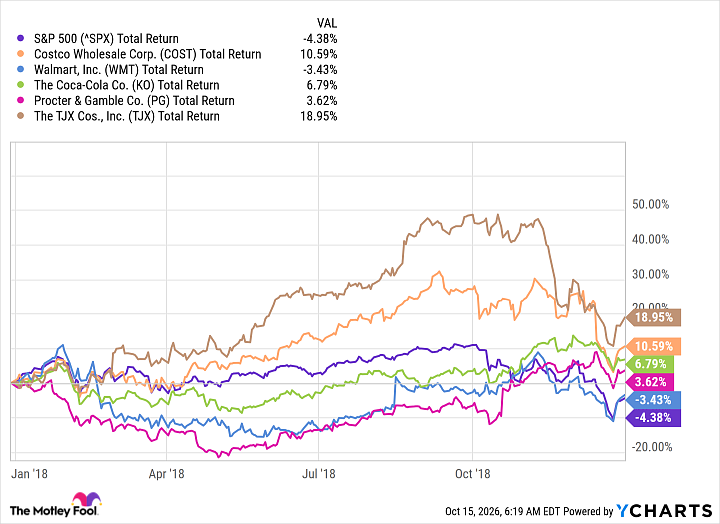Image resolution: width=720 pixels, height=524 pixels.
Task: Click the Oct '18 axis label
Action: point(472,473)
